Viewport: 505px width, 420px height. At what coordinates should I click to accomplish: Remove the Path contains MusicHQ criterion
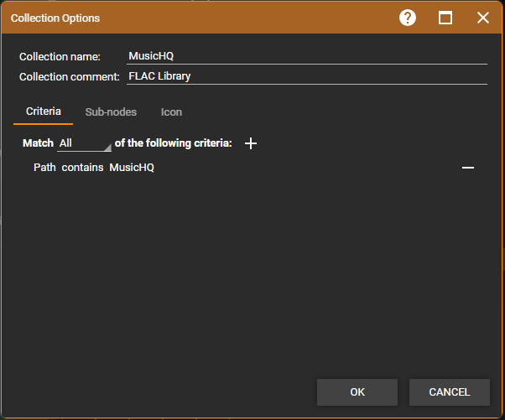(x=468, y=168)
